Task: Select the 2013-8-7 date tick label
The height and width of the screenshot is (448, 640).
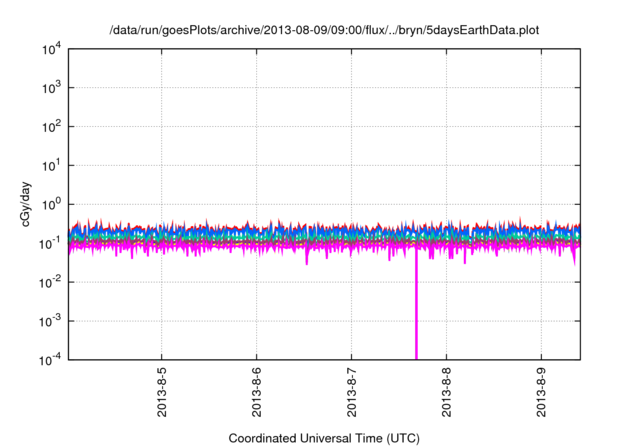Action: (x=351, y=392)
